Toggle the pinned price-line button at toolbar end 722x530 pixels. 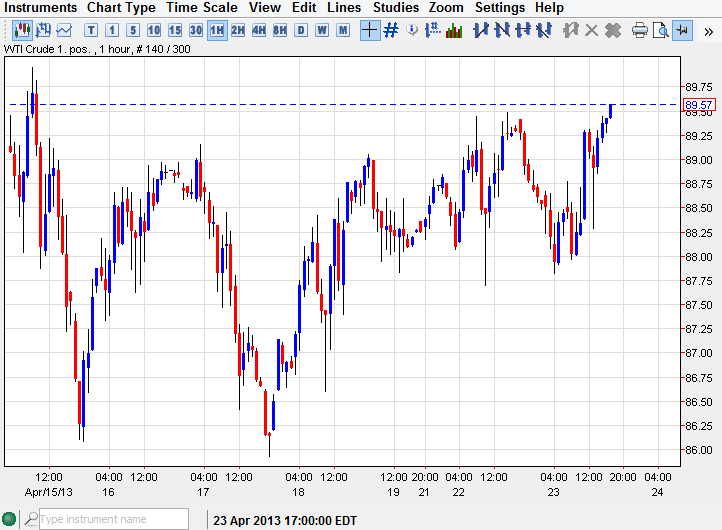click(x=683, y=30)
